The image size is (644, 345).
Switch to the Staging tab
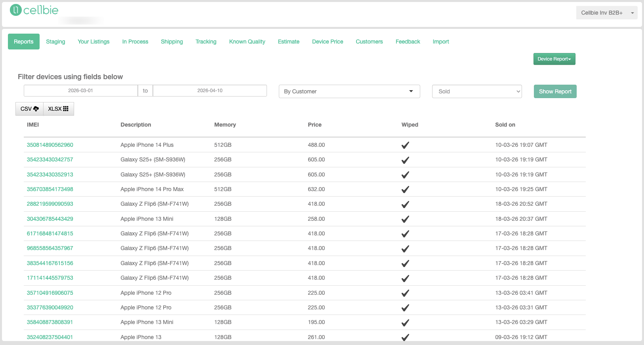click(55, 42)
